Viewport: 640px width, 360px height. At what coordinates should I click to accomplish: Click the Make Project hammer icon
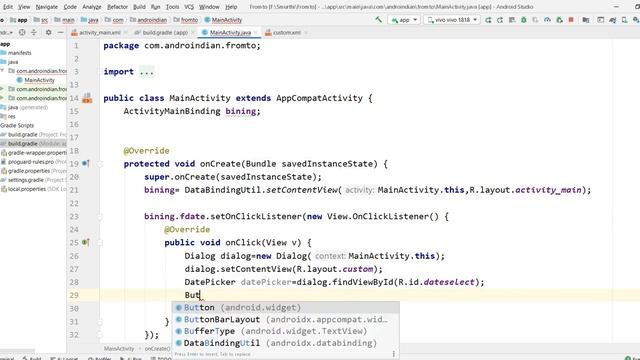[x=378, y=20]
